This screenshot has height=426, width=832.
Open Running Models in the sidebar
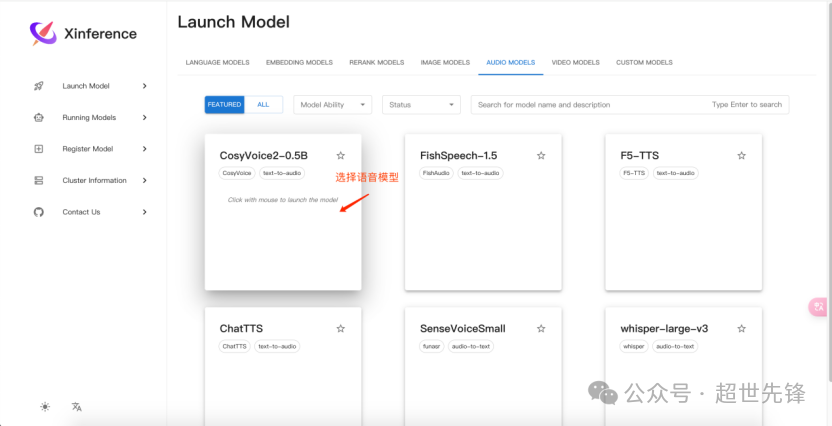(x=89, y=117)
